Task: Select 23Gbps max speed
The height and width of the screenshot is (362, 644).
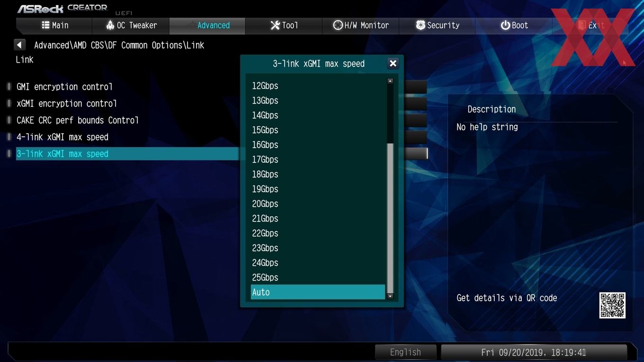Action: 318,248
